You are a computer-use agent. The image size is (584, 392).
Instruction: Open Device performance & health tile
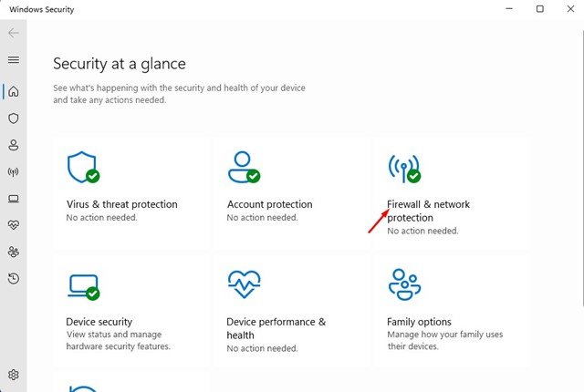tap(292, 312)
